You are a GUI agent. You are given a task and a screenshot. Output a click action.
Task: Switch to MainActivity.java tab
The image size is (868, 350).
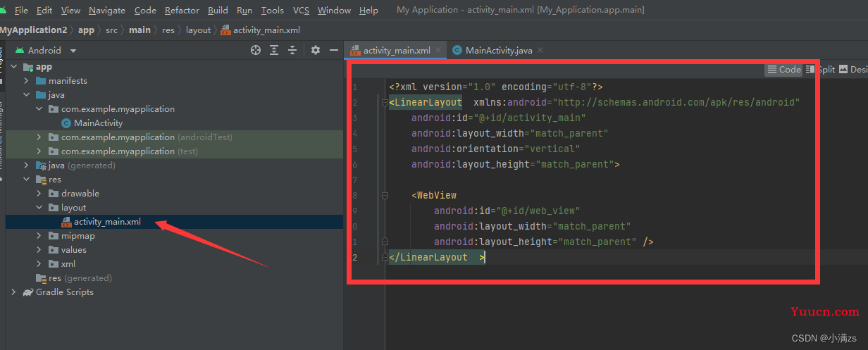(499, 51)
